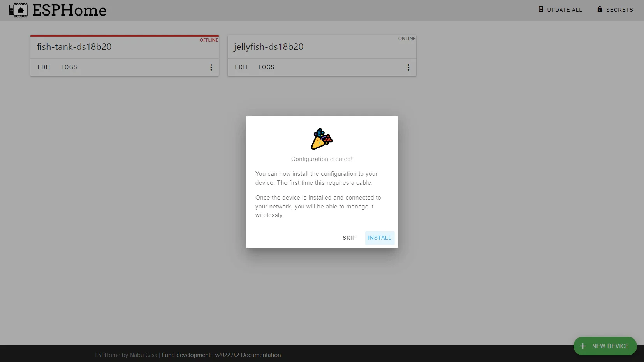Click the Update All download icon

[x=541, y=9]
